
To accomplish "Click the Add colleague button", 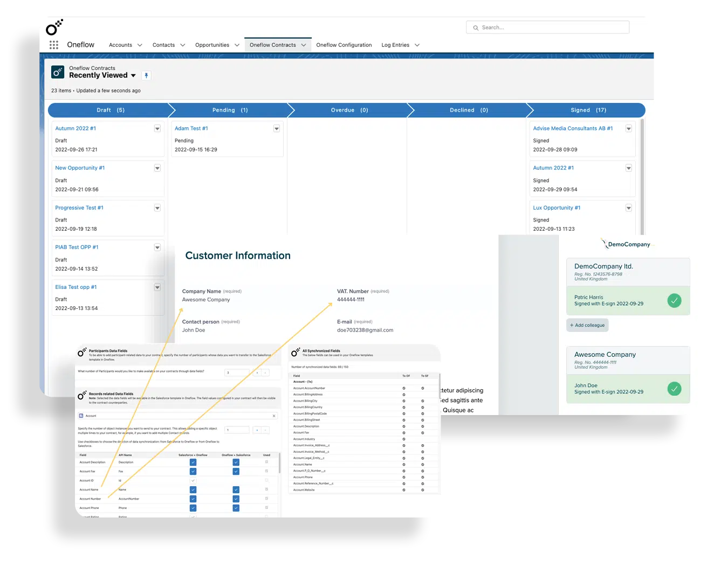I will [x=587, y=325].
